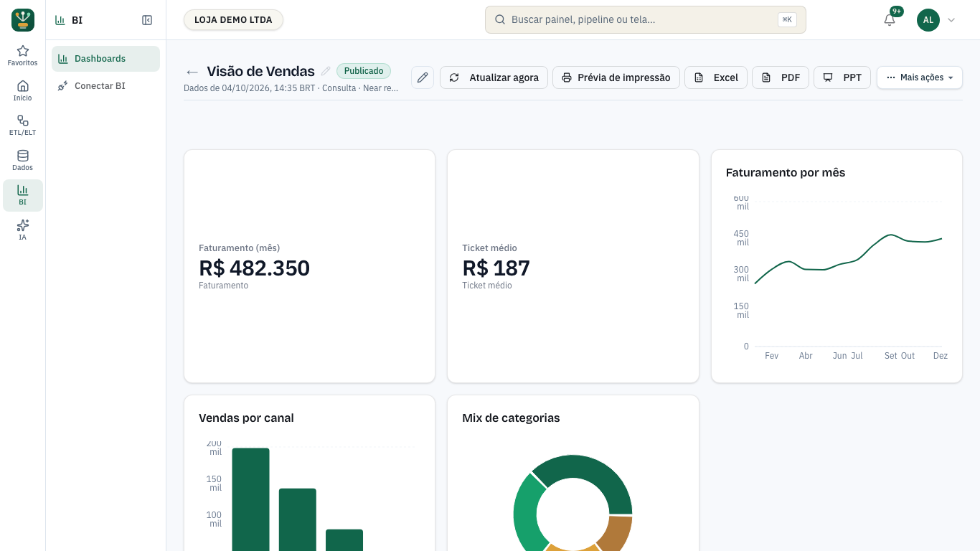
Task: Click the Mix de categorias title
Action: pos(511,418)
